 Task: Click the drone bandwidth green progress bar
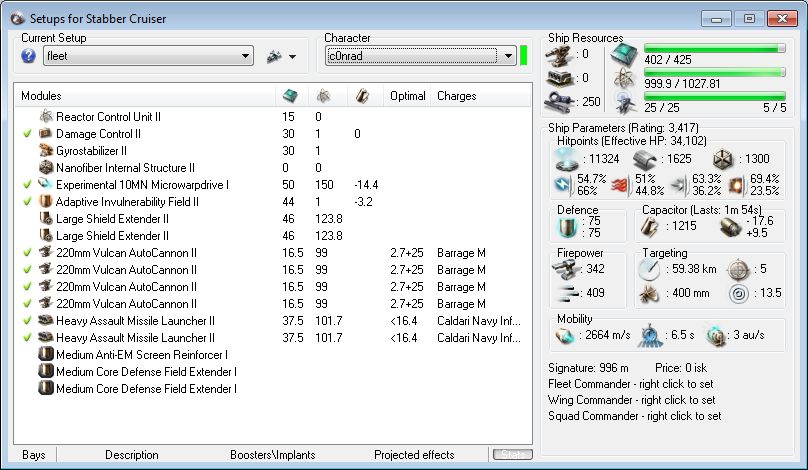715,96
